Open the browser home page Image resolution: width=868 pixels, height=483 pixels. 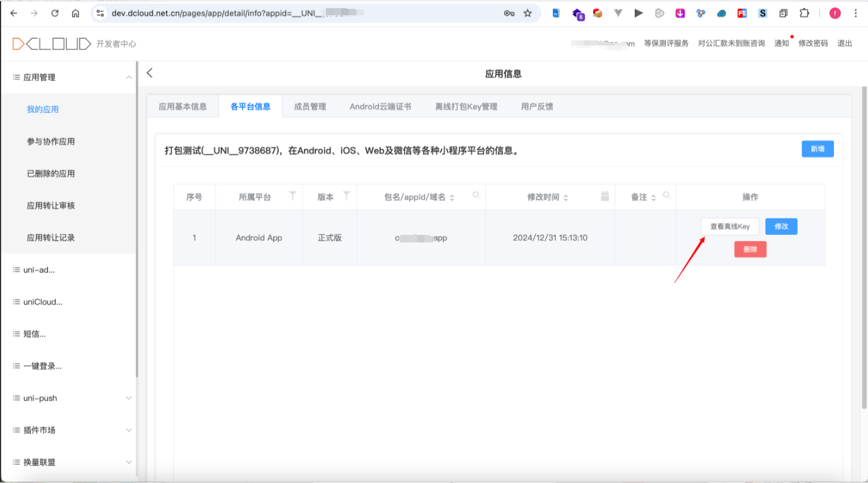tap(76, 13)
